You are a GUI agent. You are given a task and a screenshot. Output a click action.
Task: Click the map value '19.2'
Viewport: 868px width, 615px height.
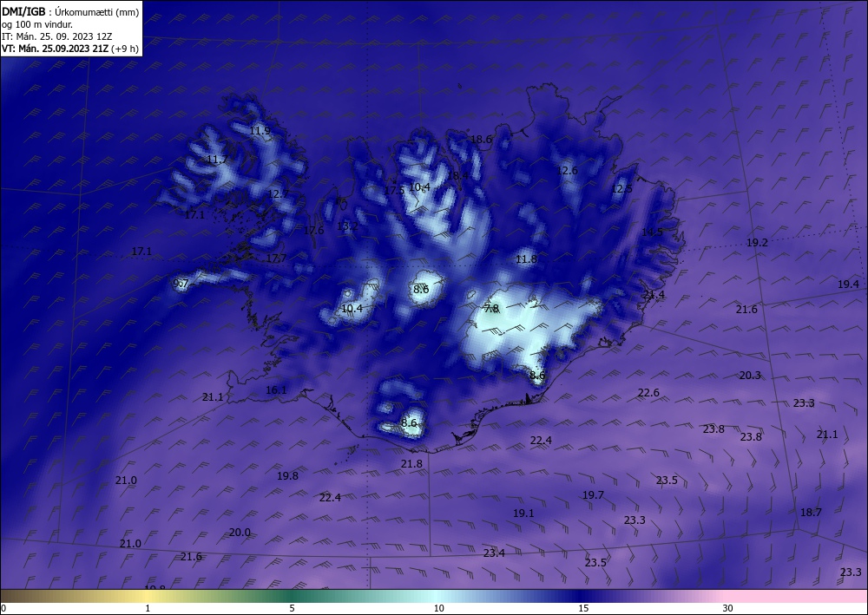(x=757, y=242)
